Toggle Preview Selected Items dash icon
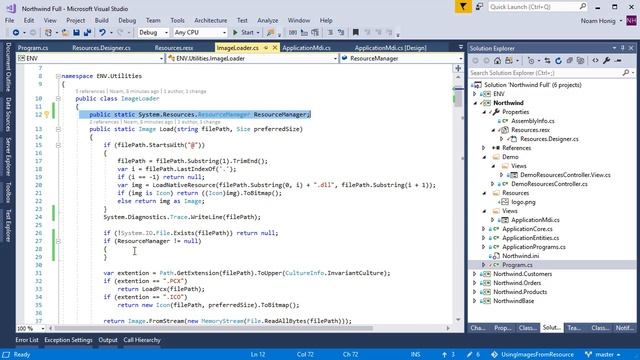The image size is (640, 360). (x=618, y=60)
